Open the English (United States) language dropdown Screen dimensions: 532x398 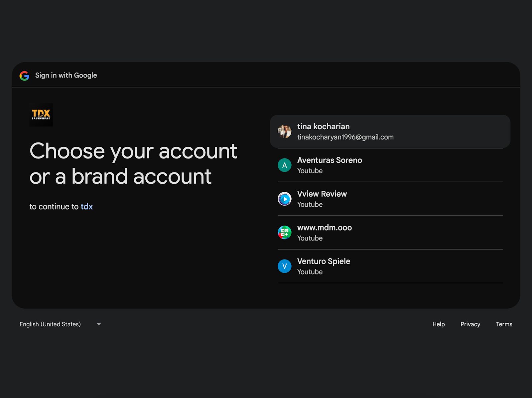(60, 324)
